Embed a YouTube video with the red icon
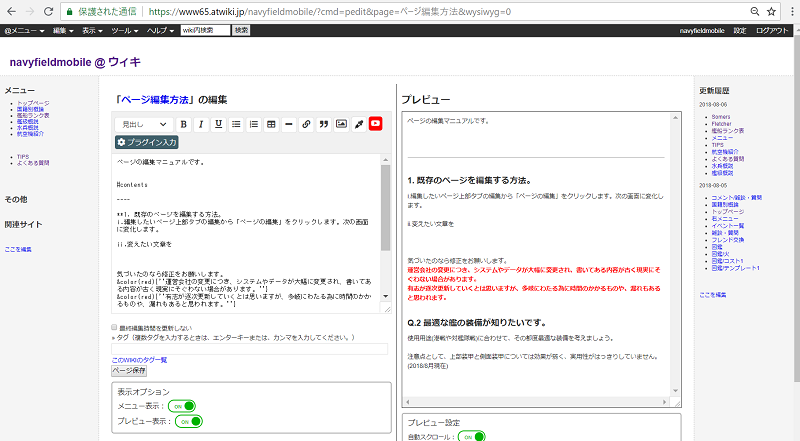800x441 pixels. click(x=376, y=124)
